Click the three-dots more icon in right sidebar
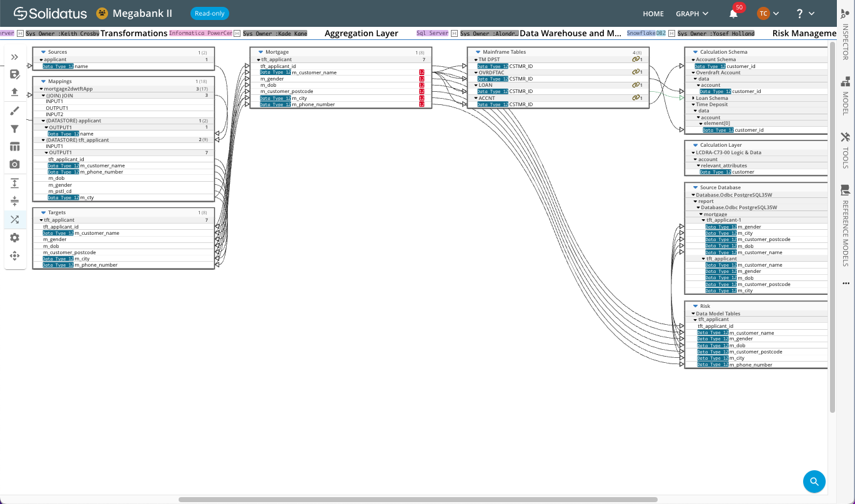 tap(846, 283)
